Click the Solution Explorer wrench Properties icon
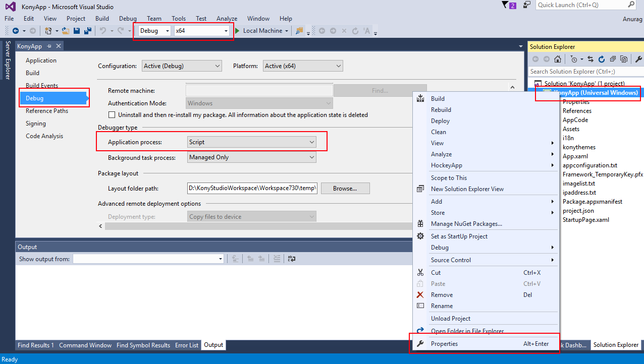The width and height of the screenshot is (644, 364). coord(638,59)
